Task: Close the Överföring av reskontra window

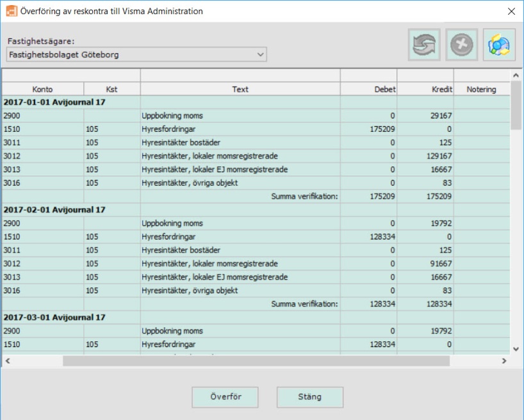Action: click(x=511, y=12)
